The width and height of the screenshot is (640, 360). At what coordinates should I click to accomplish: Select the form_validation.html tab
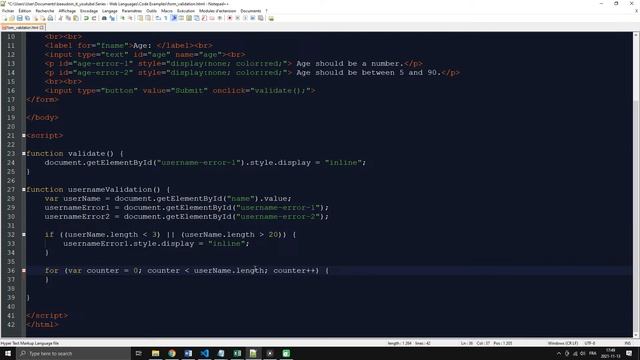pos(22,28)
